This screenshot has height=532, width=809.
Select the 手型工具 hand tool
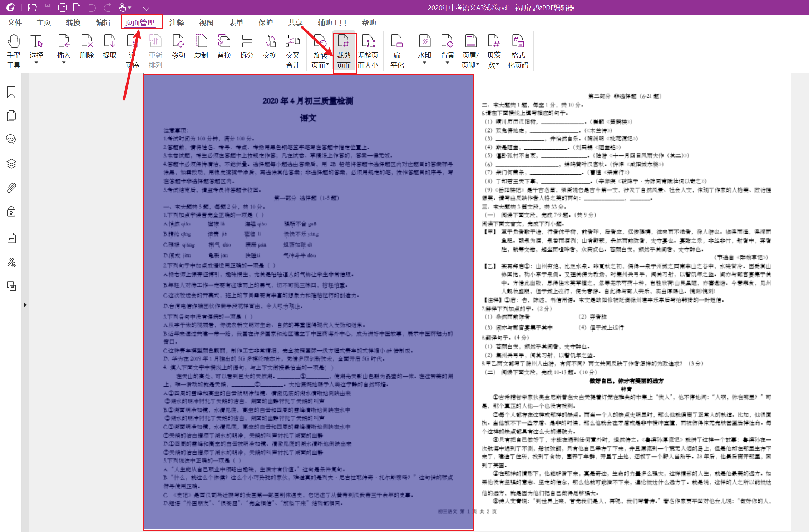coord(14,51)
